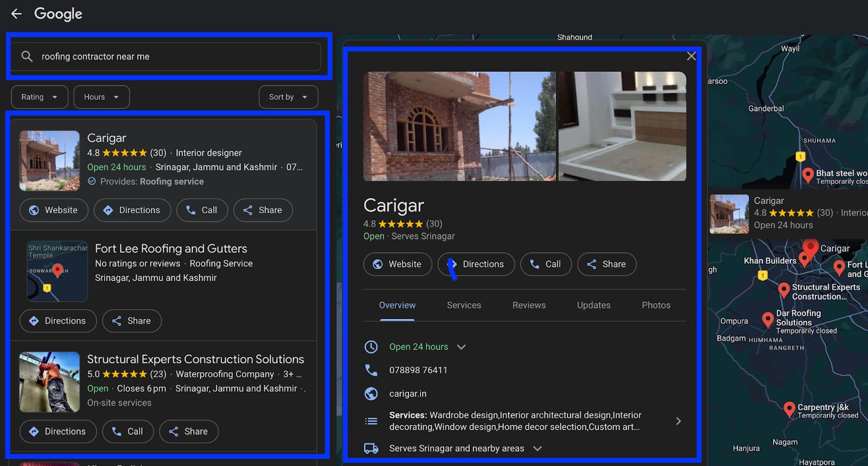Switch to the Reviews tab
This screenshot has width=868, height=466.
[529, 305]
